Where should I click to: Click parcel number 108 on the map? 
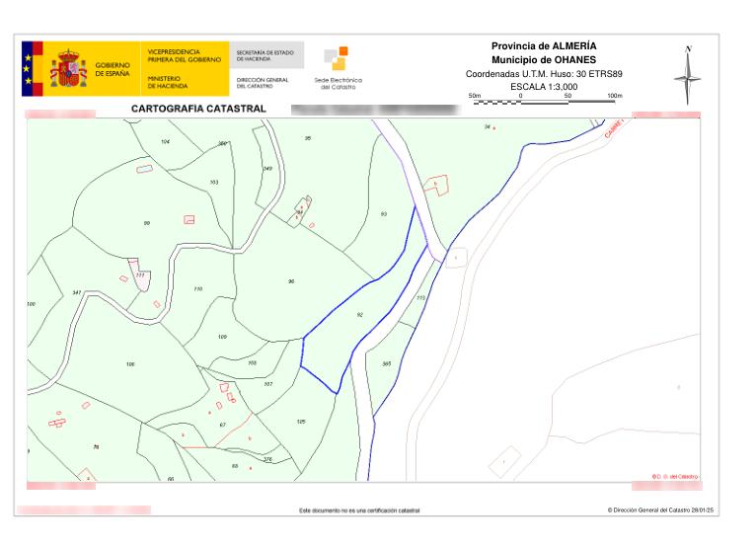[252, 362]
